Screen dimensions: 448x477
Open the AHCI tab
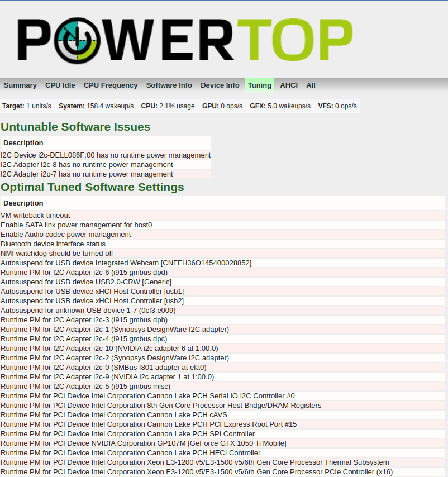click(x=289, y=85)
